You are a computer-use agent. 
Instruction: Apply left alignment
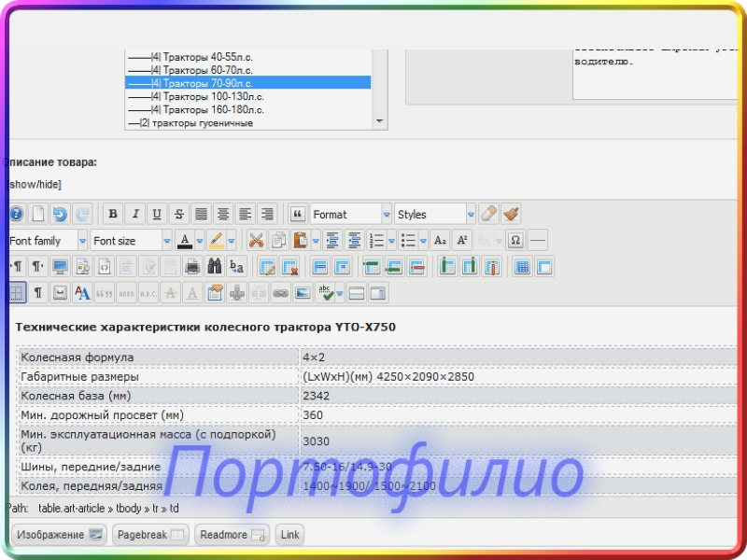pyautogui.click(x=245, y=215)
